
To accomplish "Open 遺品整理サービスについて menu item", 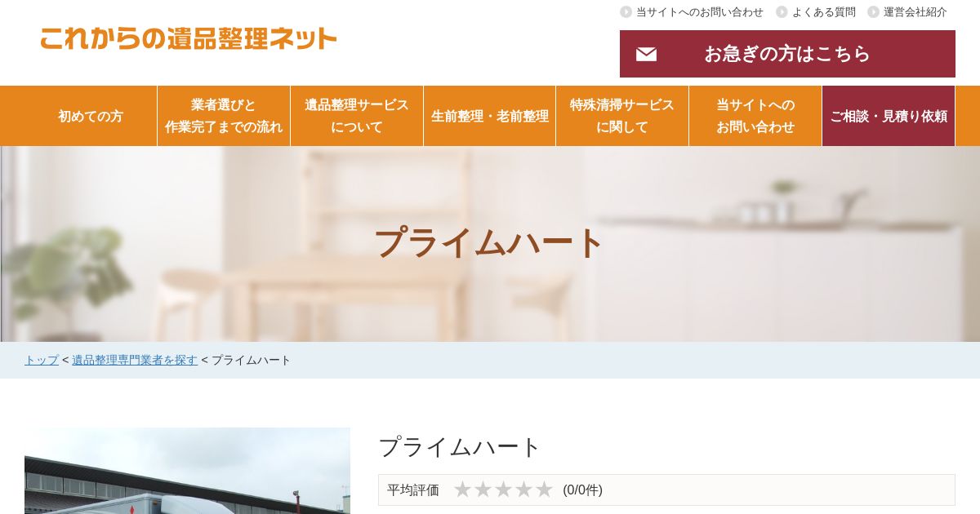I will coord(357,116).
